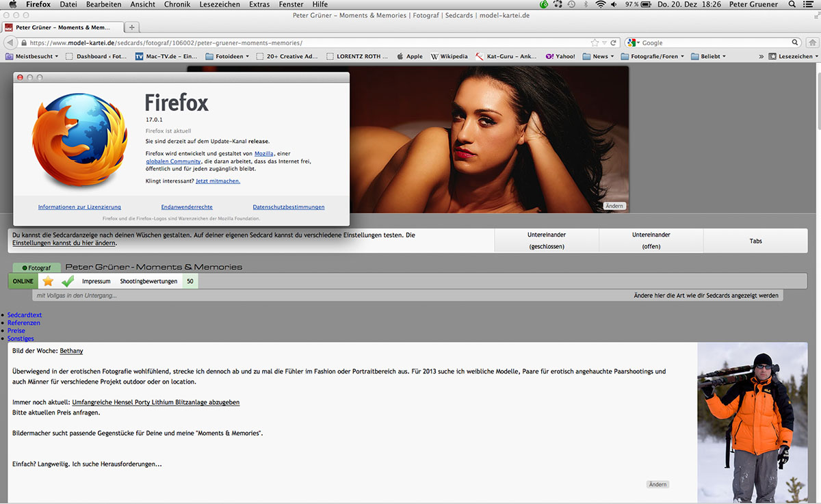
Task: Expand the Meistbesucht bookmarks folder
Action: (31, 56)
